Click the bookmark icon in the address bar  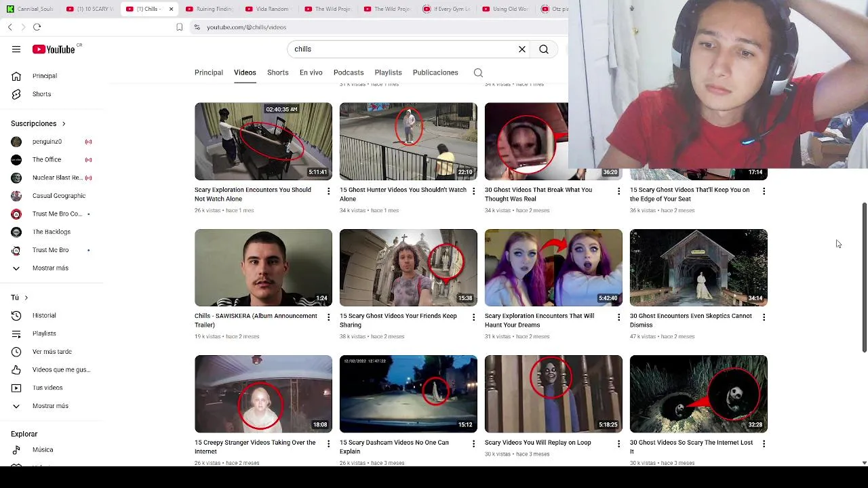[179, 27]
